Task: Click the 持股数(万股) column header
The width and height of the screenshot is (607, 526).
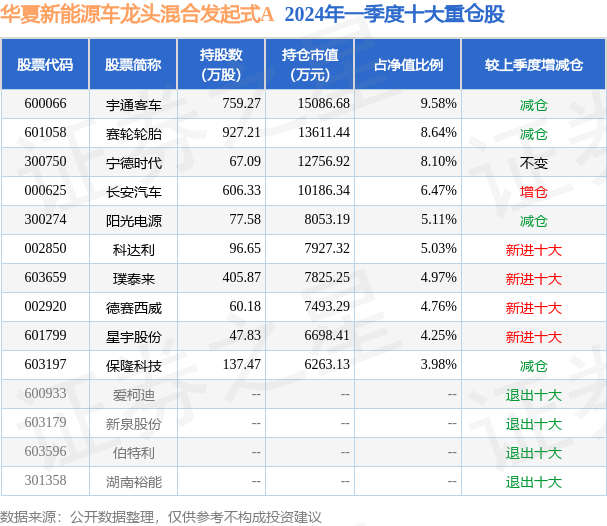Action: point(221,65)
